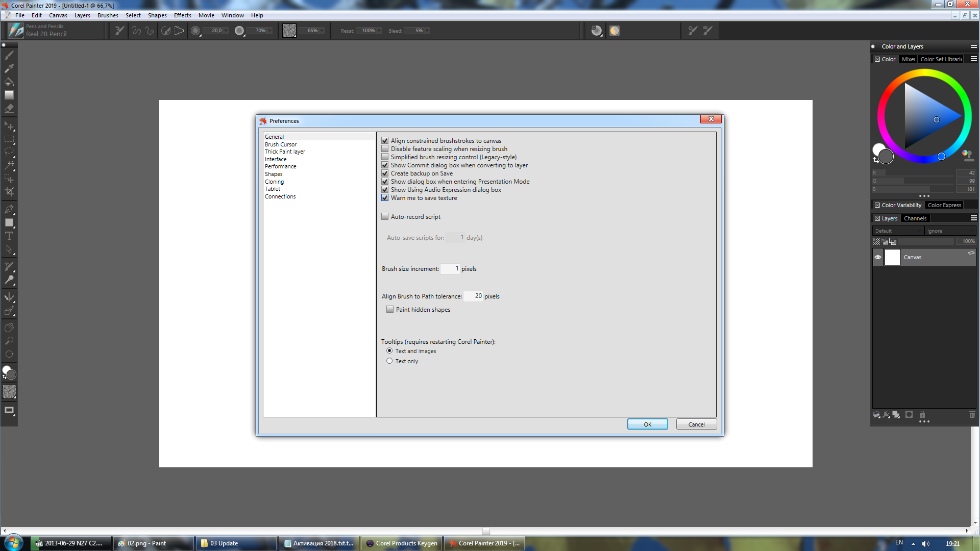The height and width of the screenshot is (551, 980).
Task: Uncheck Create backup on Save
Action: click(x=385, y=173)
